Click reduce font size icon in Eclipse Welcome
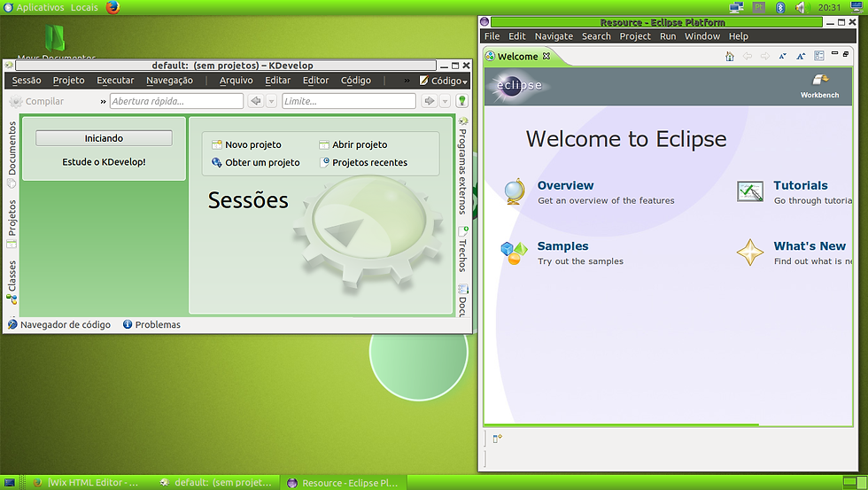Viewport: 868px width, 490px height. [x=783, y=56]
